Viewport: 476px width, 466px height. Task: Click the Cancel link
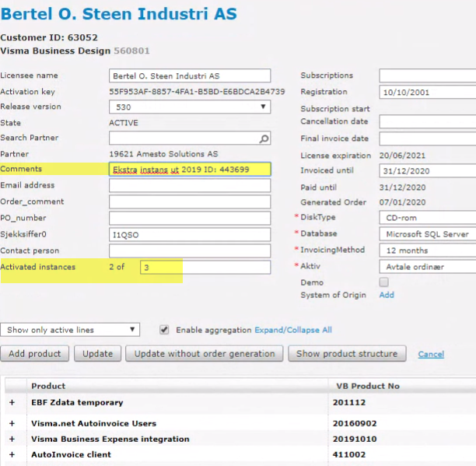click(431, 354)
